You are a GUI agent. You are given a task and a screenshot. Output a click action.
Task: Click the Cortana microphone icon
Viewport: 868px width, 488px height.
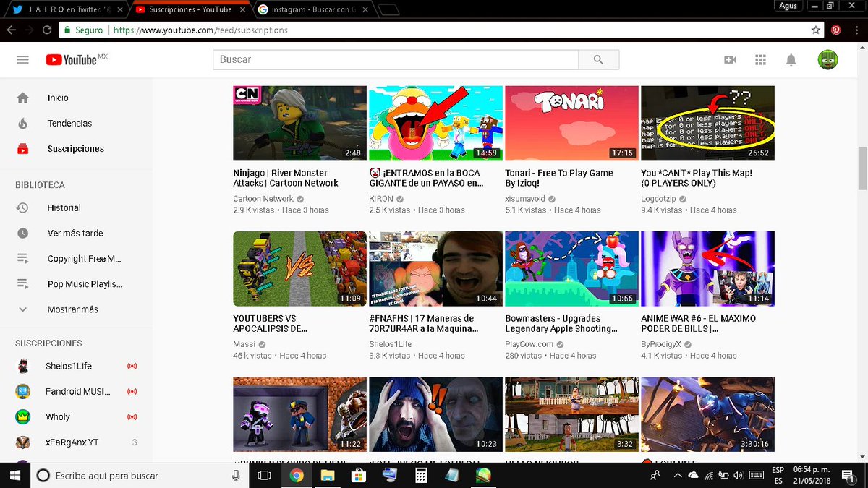[x=236, y=475]
